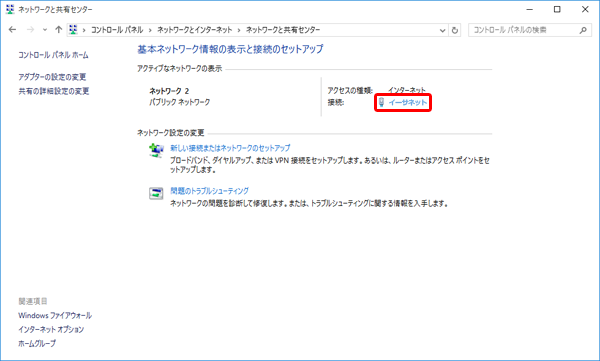Select コントロール パネル breadcrumb
Image resolution: width=600 pixels, height=361 pixels.
click(117, 30)
